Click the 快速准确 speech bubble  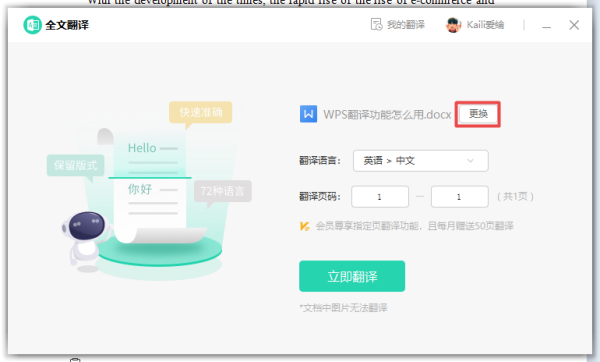pos(201,113)
